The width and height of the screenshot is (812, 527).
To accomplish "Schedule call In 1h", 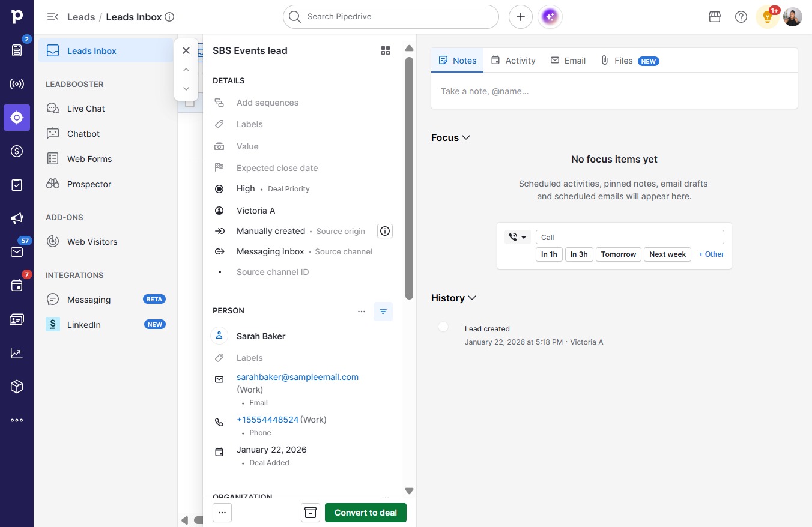I will click(x=549, y=254).
